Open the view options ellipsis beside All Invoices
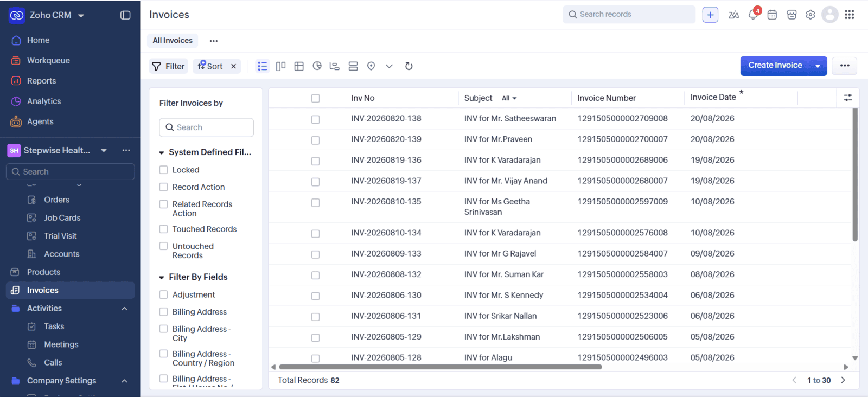 (x=214, y=41)
